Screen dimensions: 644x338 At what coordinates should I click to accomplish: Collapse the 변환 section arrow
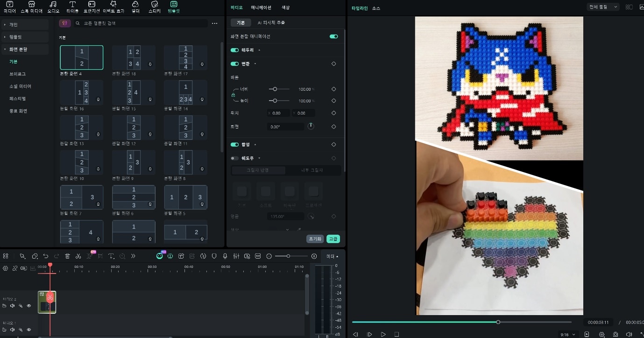click(x=255, y=64)
